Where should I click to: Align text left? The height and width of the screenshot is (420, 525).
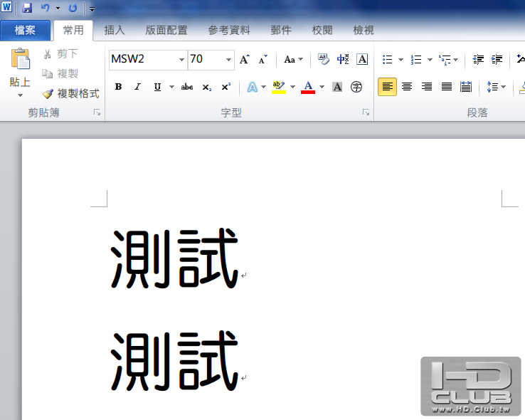(388, 87)
